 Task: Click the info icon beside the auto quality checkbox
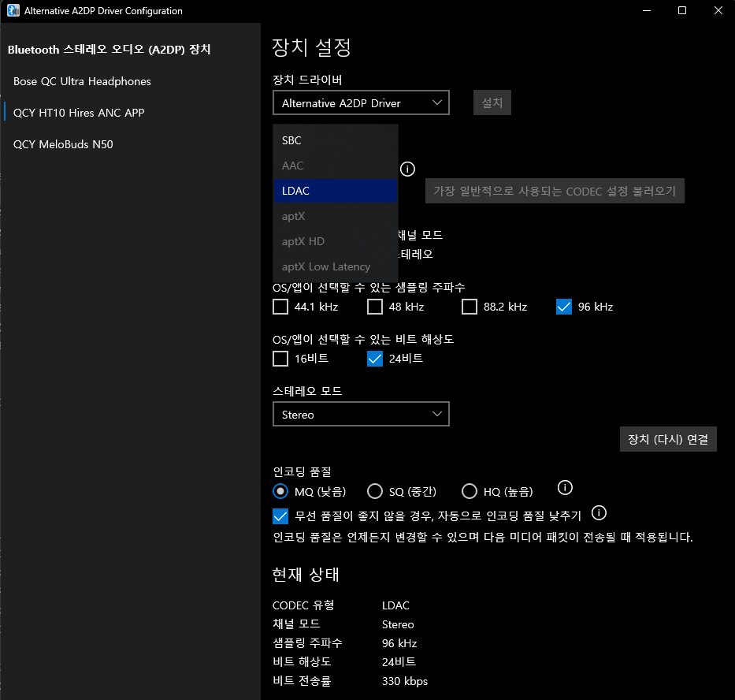pos(599,513)
